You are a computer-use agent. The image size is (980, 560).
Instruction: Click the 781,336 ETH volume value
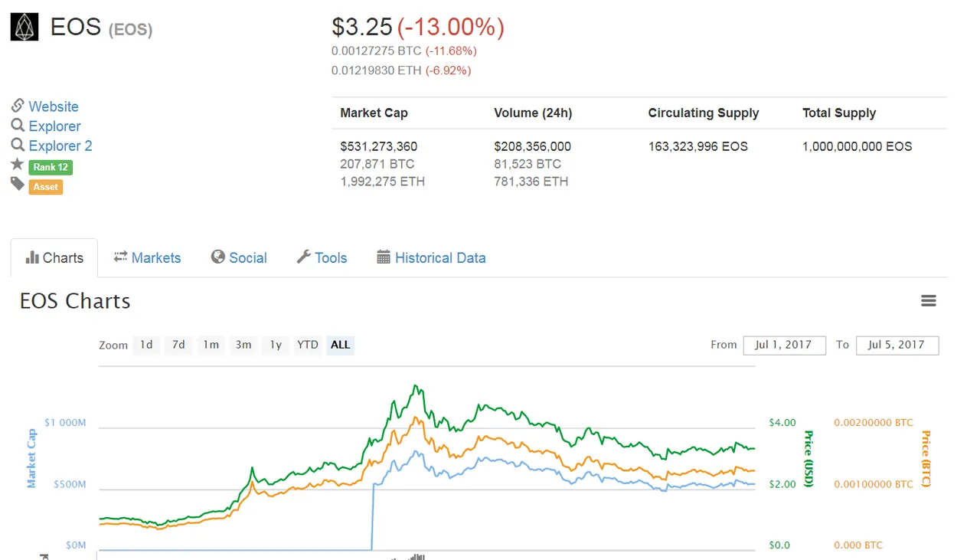[531, 182]
